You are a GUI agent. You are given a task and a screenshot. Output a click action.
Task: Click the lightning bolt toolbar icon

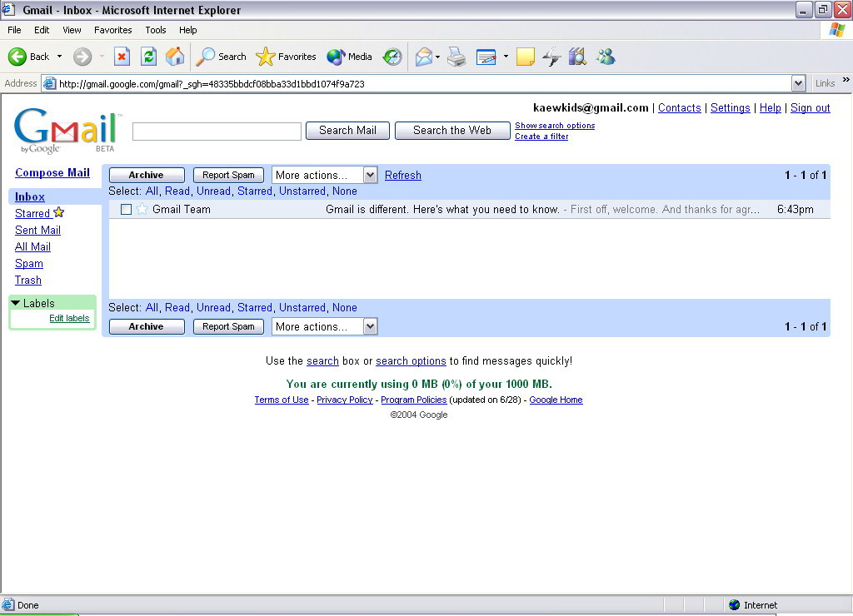pyautogui.click(x=551, y=57)
